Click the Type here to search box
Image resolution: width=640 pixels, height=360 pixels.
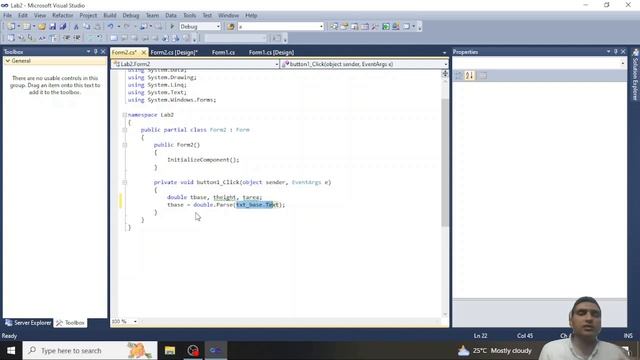click(90, 351)
